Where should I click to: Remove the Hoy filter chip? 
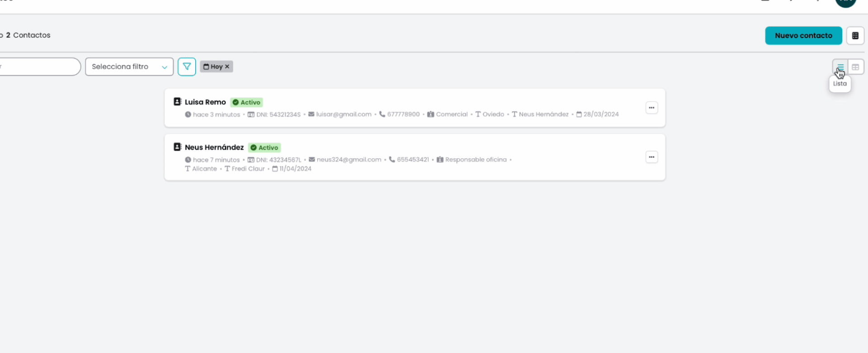(227, 67)
